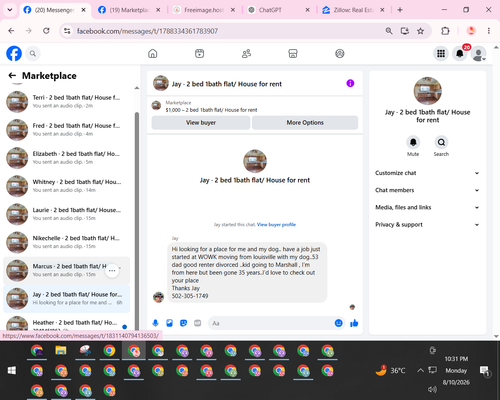Screen dimensions: 500x400
Task: Open notifications bell with 20 badge
Action: click(460, 53)
